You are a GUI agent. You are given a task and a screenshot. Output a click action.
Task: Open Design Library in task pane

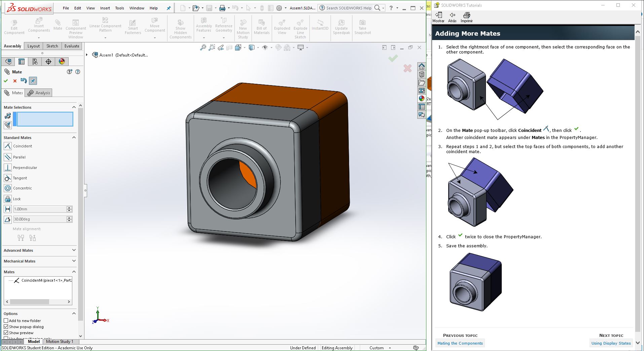(422, 74)
